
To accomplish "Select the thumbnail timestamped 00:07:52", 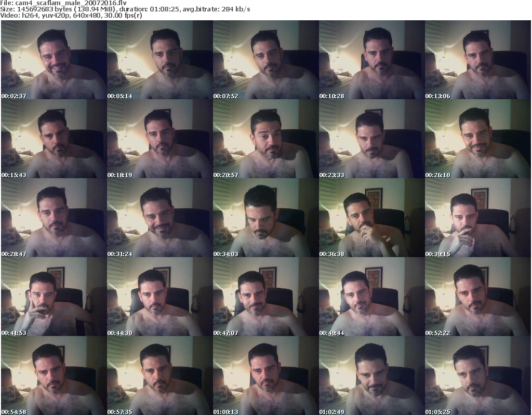I will (265, 60).
